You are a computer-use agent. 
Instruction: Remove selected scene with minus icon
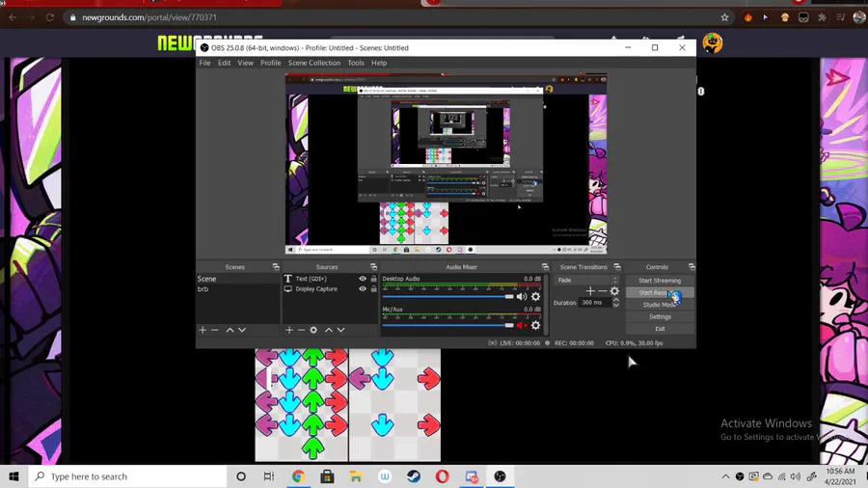click(x=215, y=330)
